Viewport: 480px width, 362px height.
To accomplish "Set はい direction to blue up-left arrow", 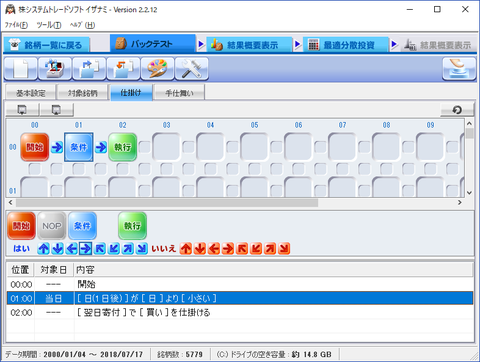I will (x=100, y=249).
